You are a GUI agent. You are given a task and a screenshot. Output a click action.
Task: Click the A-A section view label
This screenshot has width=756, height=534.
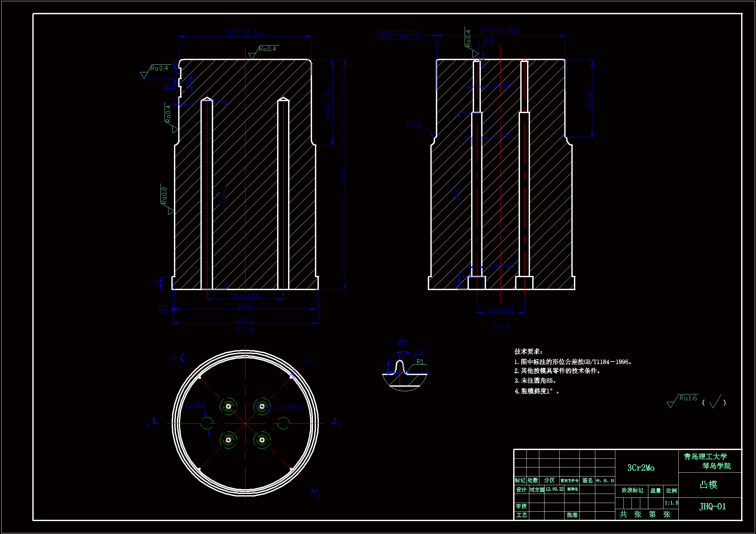pos(501,326)
